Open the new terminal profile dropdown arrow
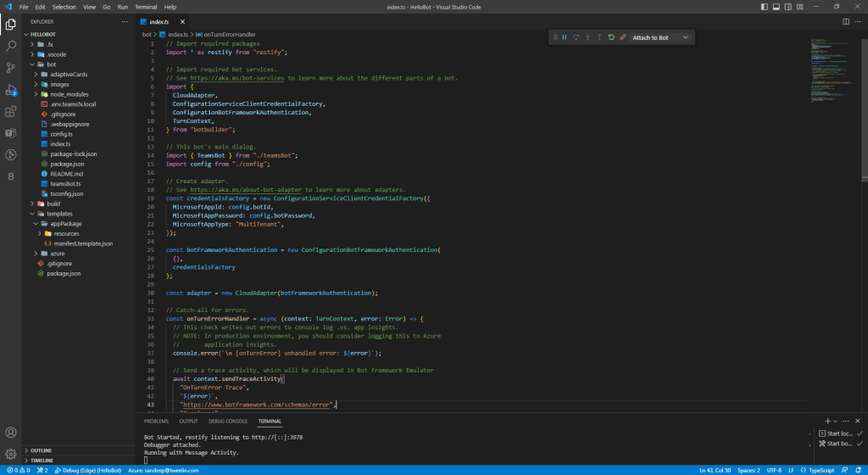 point(835,421)
